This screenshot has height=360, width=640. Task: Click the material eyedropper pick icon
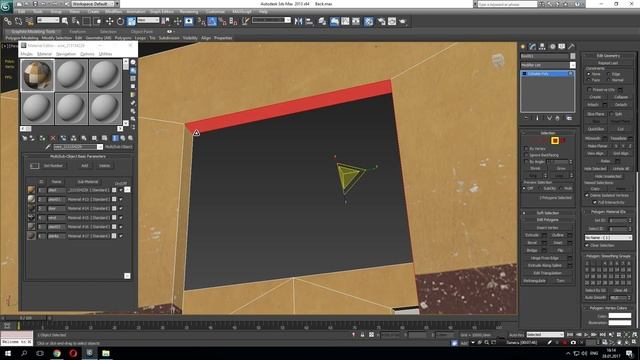[x=48, y=147]
